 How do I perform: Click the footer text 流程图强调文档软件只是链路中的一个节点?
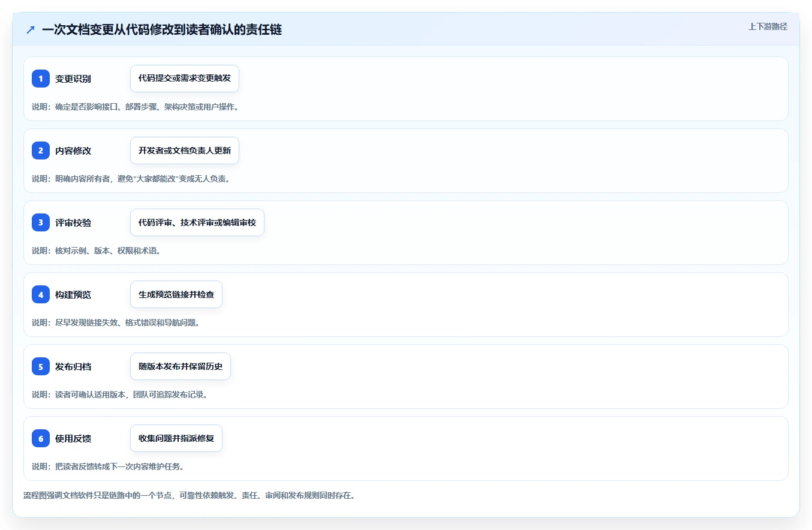click(x=189, y=496)
